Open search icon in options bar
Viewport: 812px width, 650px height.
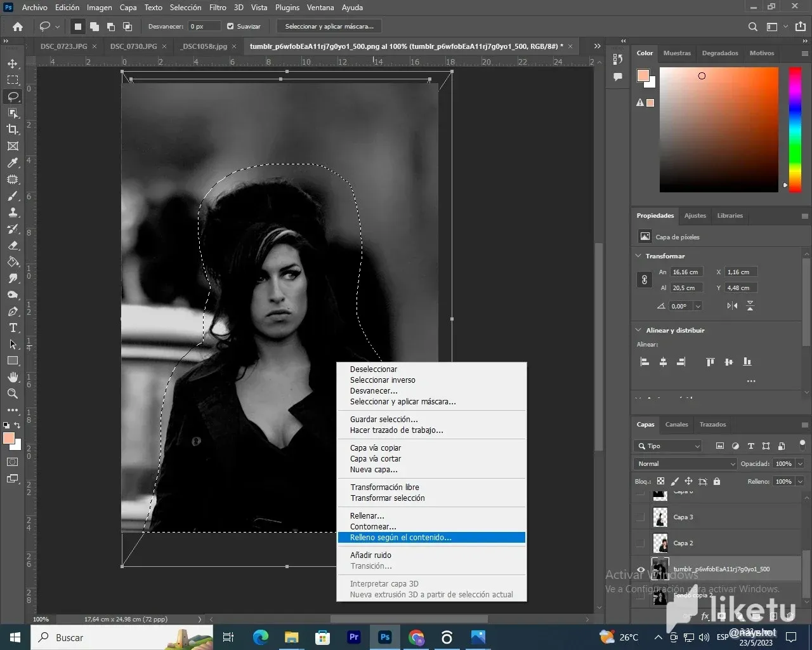click(753, 27)
